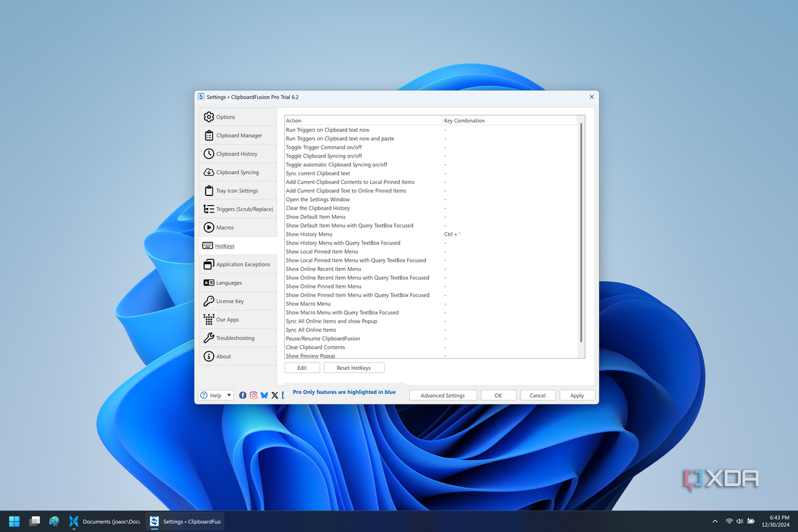Screen dimensions: 798x532
Task: Select 'Toggle automatic Clipboard Syncing on/off' row
Action: click(x=432, y=165)
